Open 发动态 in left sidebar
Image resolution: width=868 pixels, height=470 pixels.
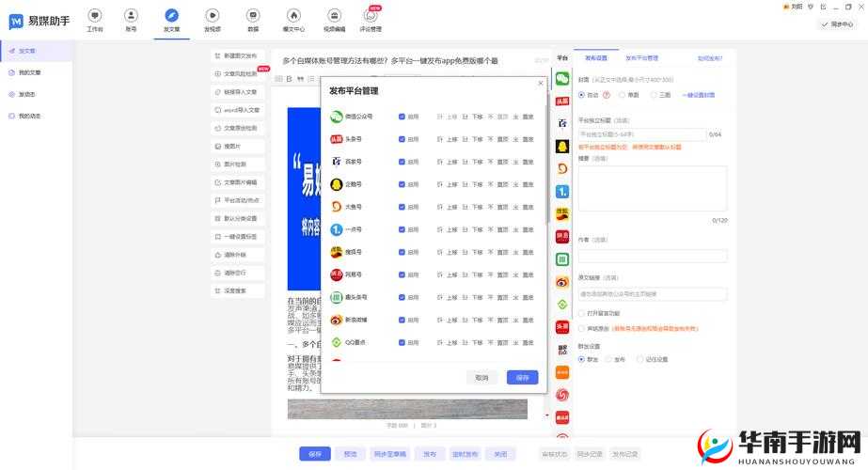click(x=26, y=95)
